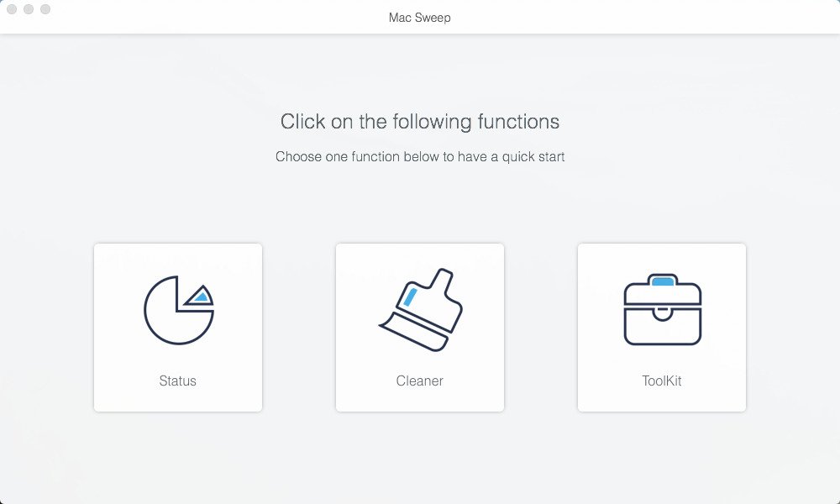840x504 pixels.
Task: Select the Cleaner brush icon
Action: 421,310
